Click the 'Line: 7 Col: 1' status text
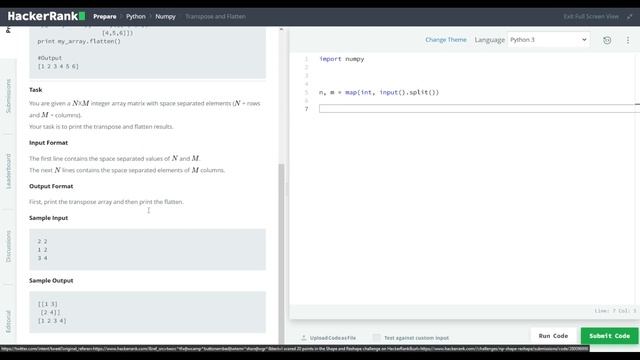The height and width of the screenshot is (360, 640). coord(615,311)
